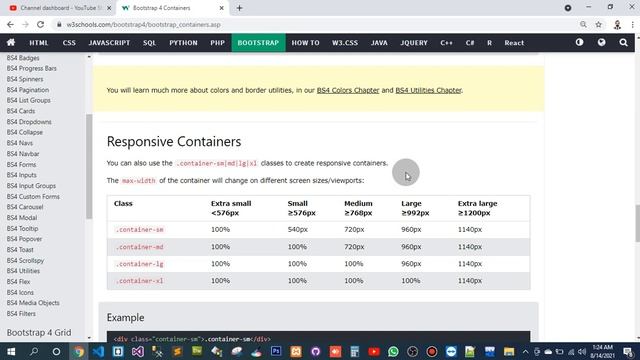Select the Bootstrap 4 Containers tab
The height and width of the screenshot is (360, 640).
click(172, 8)
